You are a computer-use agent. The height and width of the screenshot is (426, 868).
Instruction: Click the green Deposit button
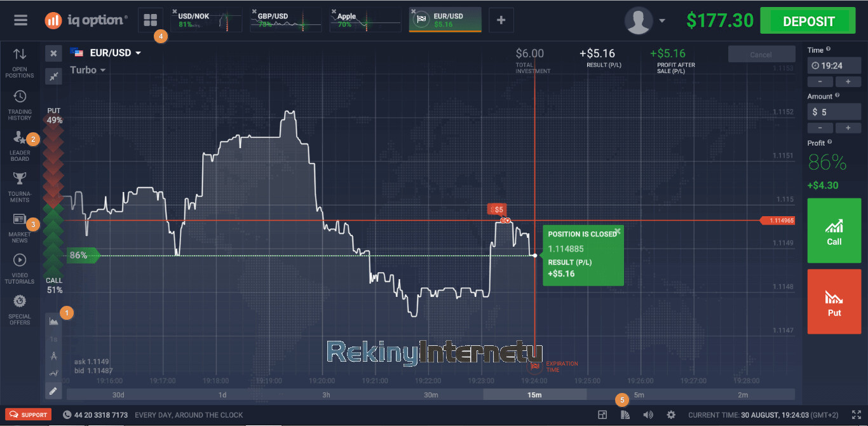tap(808, 21)
